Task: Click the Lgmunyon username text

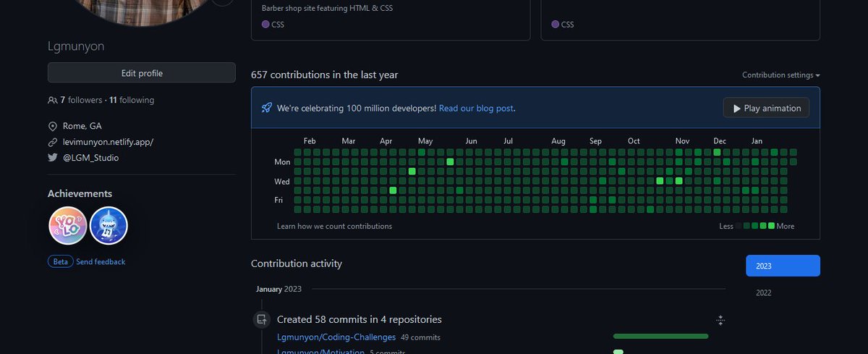Action: coord(76,46)
